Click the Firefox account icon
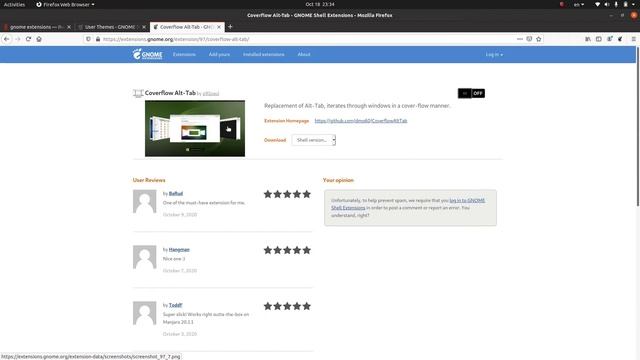Screen dimensions: 640x360 [x=609, y=39]
